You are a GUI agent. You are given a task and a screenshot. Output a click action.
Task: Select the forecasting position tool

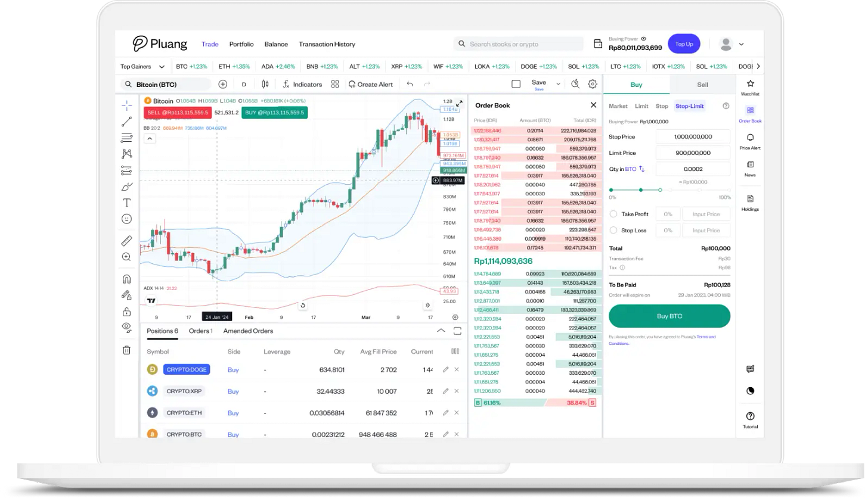126,170
